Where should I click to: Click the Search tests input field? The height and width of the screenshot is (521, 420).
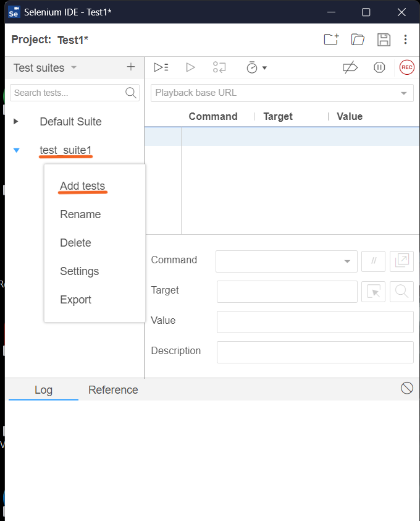coord(67,93)
